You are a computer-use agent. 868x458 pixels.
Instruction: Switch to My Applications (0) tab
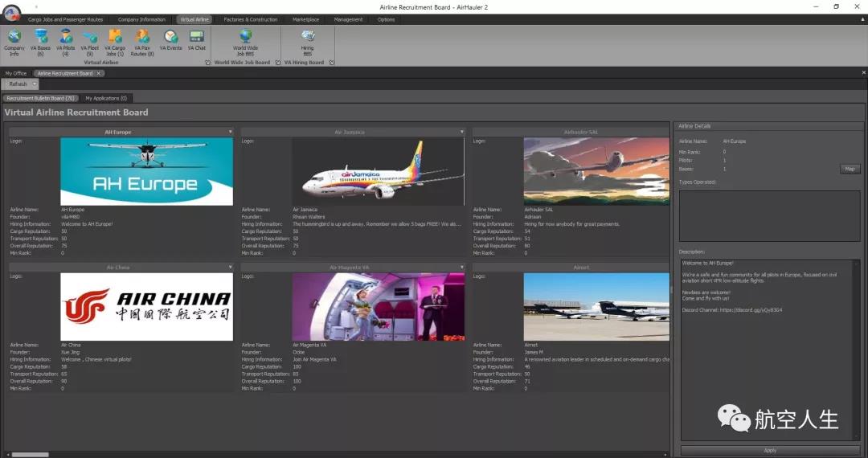coord(106,98)
